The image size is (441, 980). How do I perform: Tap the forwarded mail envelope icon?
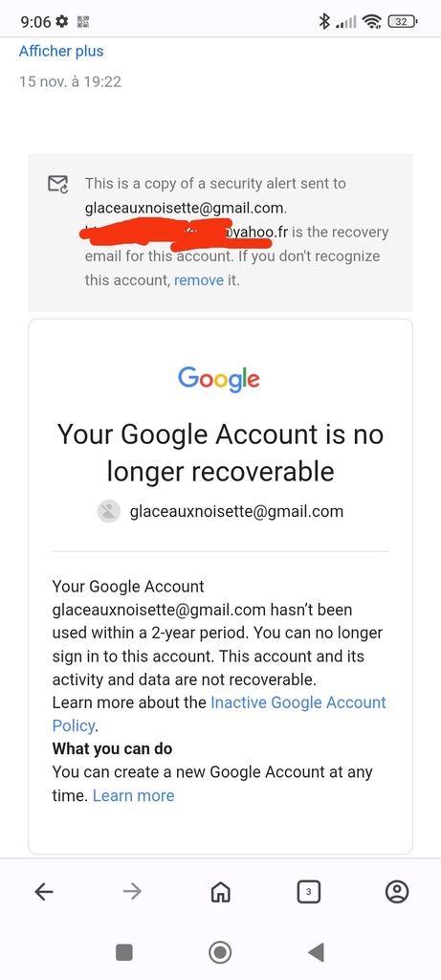[x=58, y=184]
